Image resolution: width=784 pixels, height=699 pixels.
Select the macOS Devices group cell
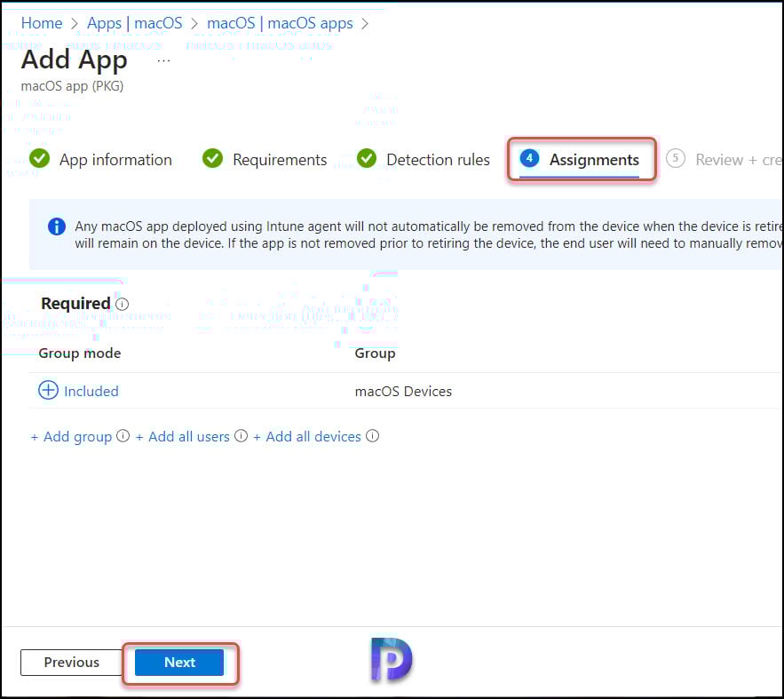(403, 391)
